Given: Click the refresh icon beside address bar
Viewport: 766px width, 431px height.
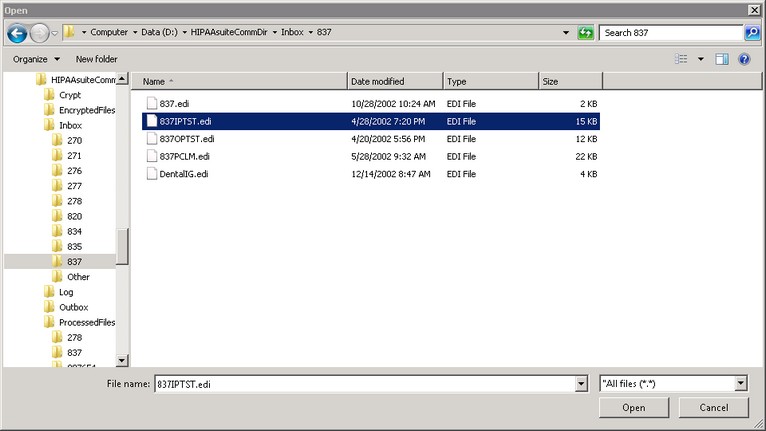Looking at the screenshot, I should (x=586, y=33).
